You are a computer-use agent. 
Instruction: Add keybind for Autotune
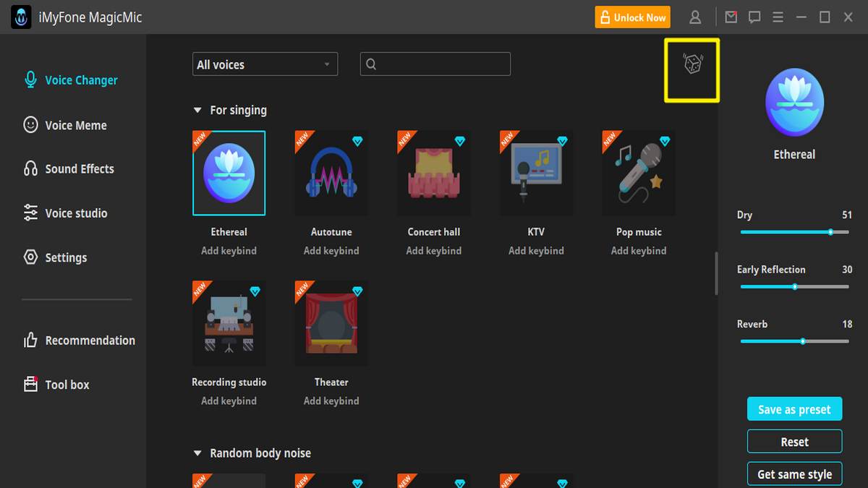[331, 251]
